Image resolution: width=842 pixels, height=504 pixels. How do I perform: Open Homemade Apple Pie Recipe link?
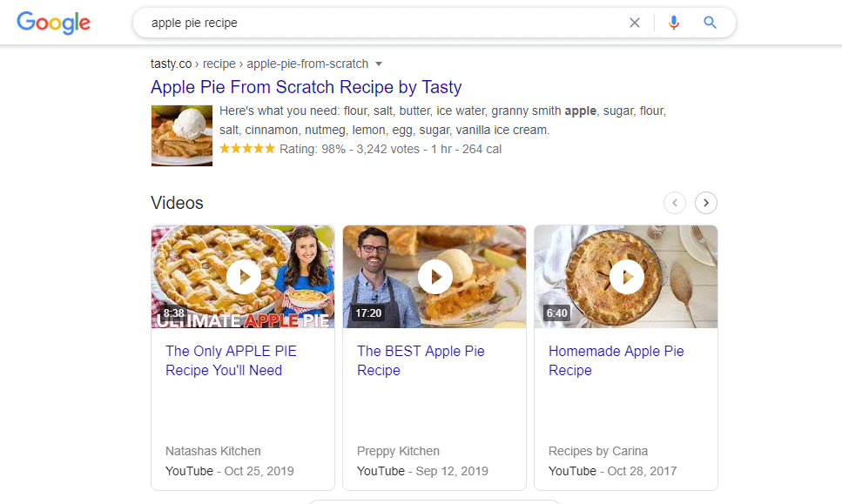(x=616, y=360)
